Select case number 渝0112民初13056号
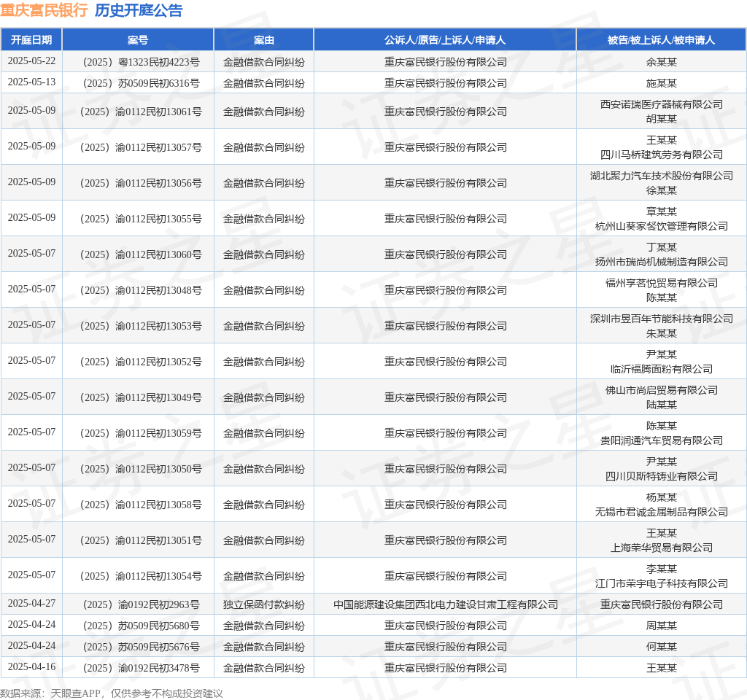 click(x=141, y=183)
